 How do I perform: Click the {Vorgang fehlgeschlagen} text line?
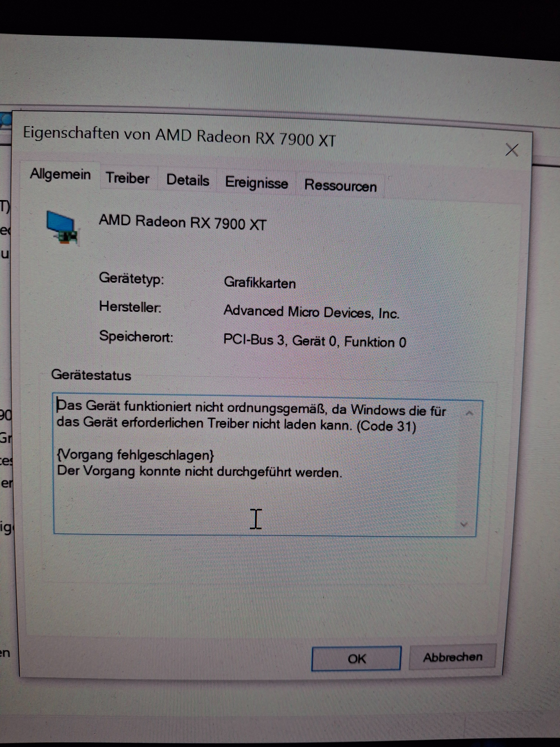135,455
